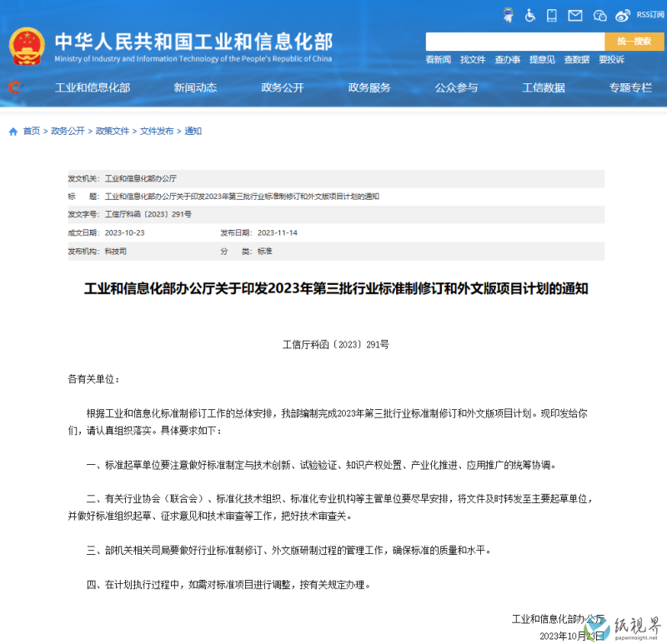
Task: Open the Weibo icon
Action: click(x=623, y=16)
